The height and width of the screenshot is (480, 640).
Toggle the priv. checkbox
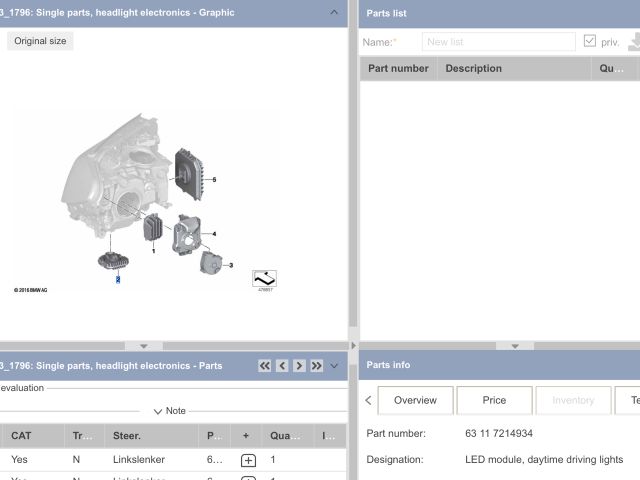pos(590,42)
